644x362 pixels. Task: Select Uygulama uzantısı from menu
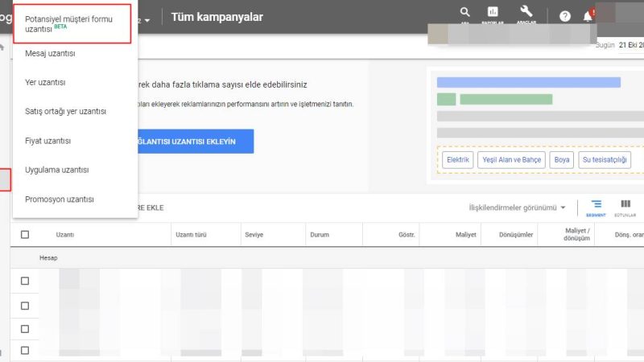[x=56, y=170]
